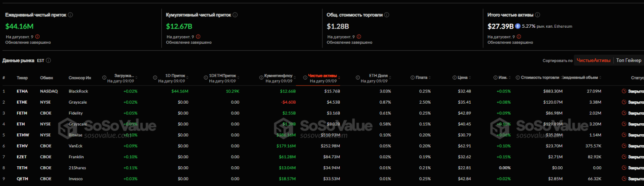Click info icon beside Кумулятивный чистый приток
The height and width of the screenshot is (186, 644).
point(235,15)
